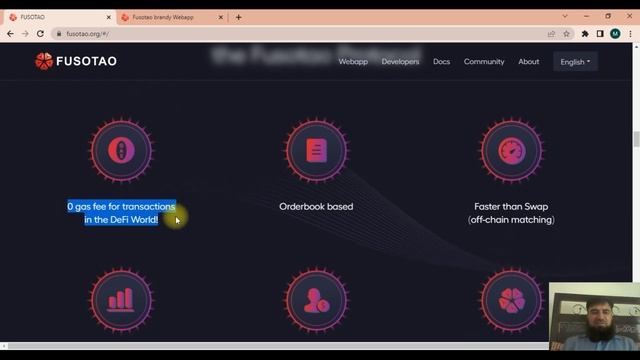Click the vertical scrollbar thumb
The width and height of the screenshot is (640, 360).
[636, 139]
